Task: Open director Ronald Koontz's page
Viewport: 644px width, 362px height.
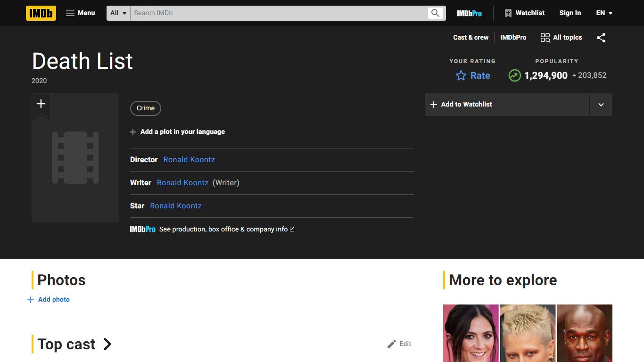Action: coord(189,160)
